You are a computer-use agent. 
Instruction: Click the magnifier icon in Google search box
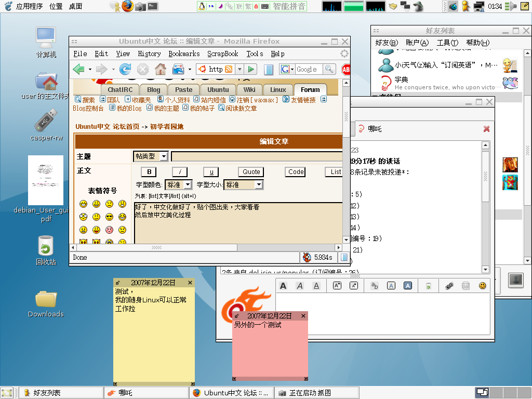329,69
